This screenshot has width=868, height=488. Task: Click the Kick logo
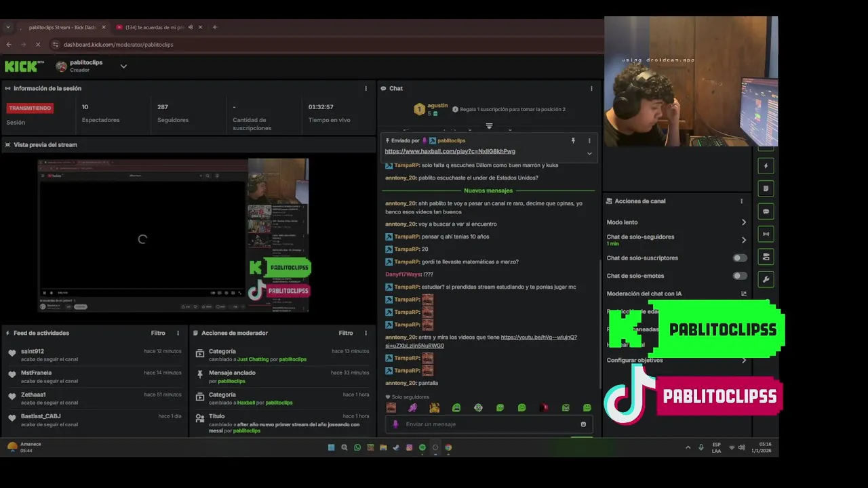pos(24,66)
